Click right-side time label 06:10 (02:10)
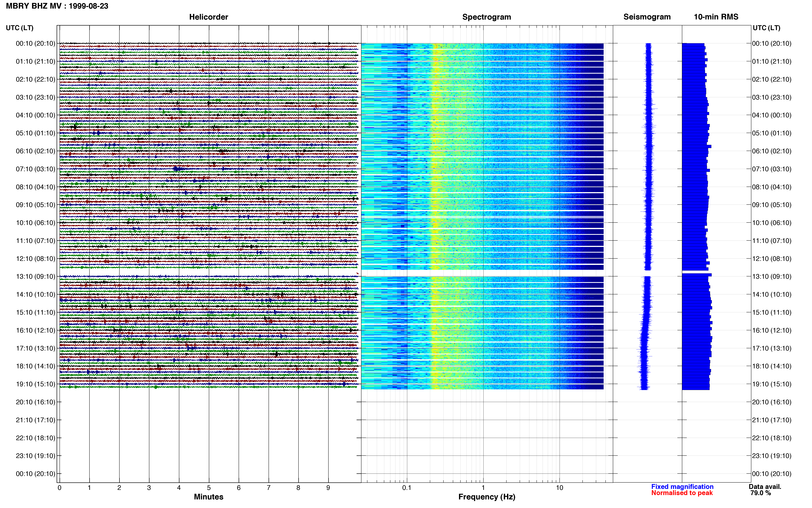812x508 pixels. 772,151
